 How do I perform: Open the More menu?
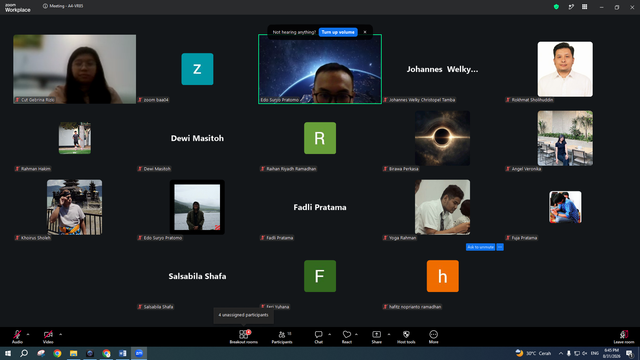(x=433, y=337)
